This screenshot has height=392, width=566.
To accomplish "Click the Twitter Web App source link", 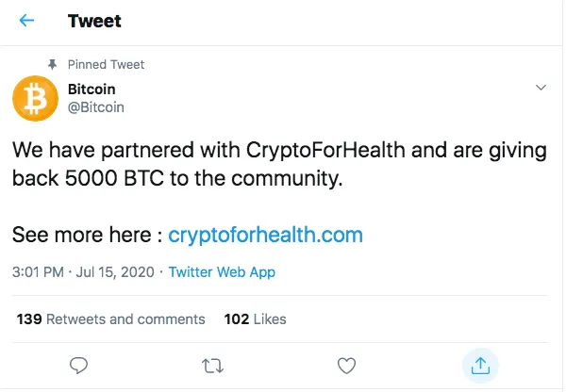I will coord(222,272).
